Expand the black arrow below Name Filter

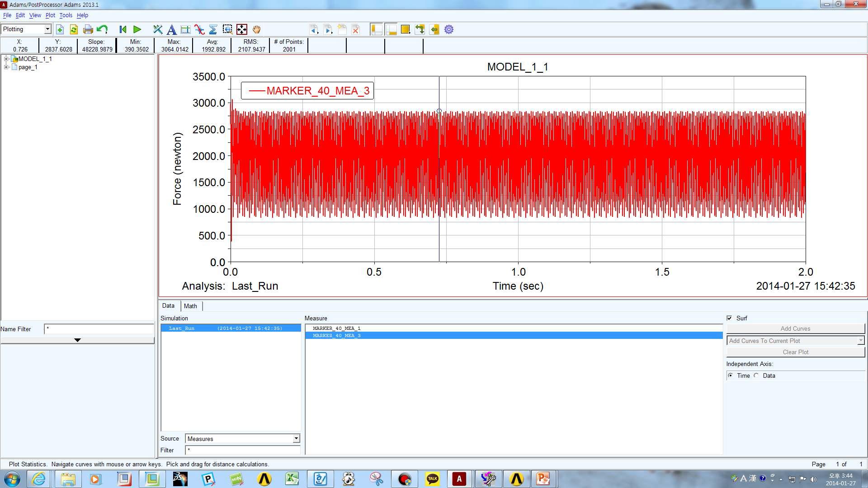coord(77,340)
